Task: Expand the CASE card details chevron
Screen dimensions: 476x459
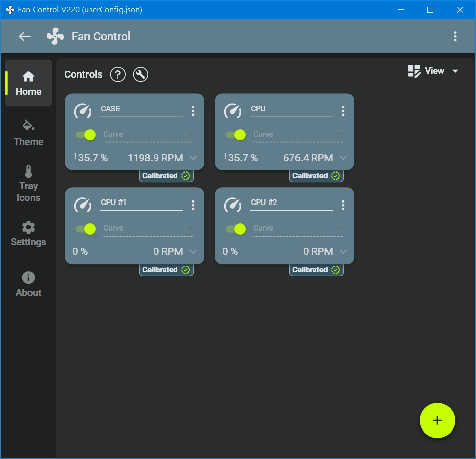Action: tap(193, 158)
